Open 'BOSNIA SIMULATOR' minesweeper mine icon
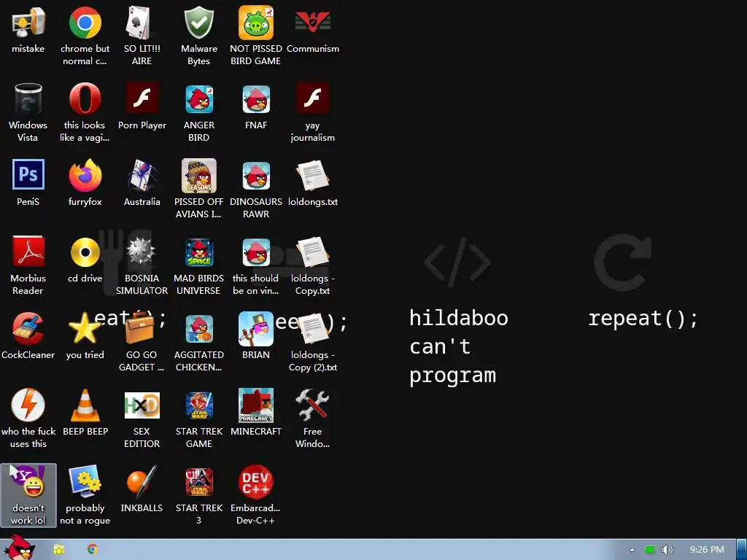Screen dimensions: 747x560 [142, 252]
